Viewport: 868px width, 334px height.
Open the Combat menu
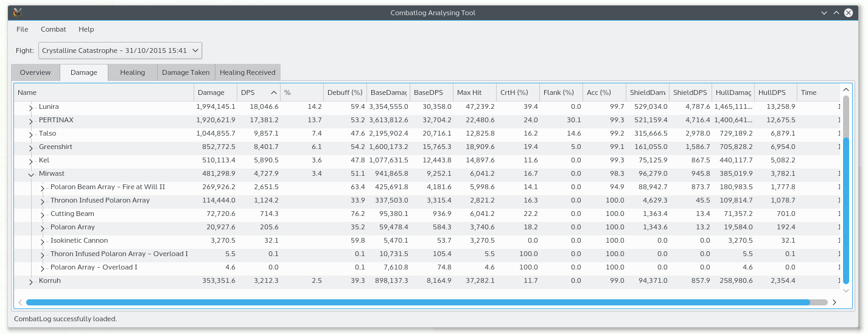tap(54, 29)
